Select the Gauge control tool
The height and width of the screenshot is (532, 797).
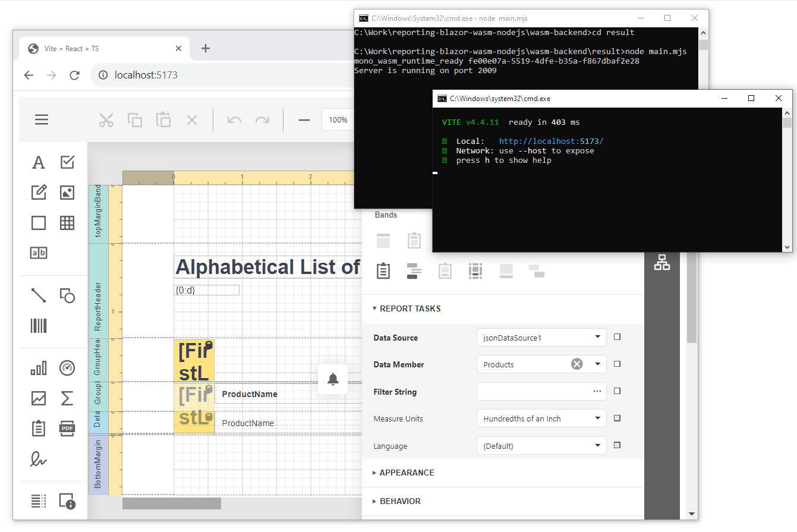point(67,369)
